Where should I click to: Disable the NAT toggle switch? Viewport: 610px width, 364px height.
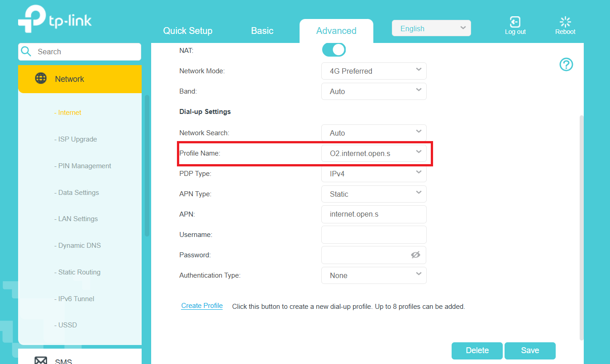(x=334, y=50)
